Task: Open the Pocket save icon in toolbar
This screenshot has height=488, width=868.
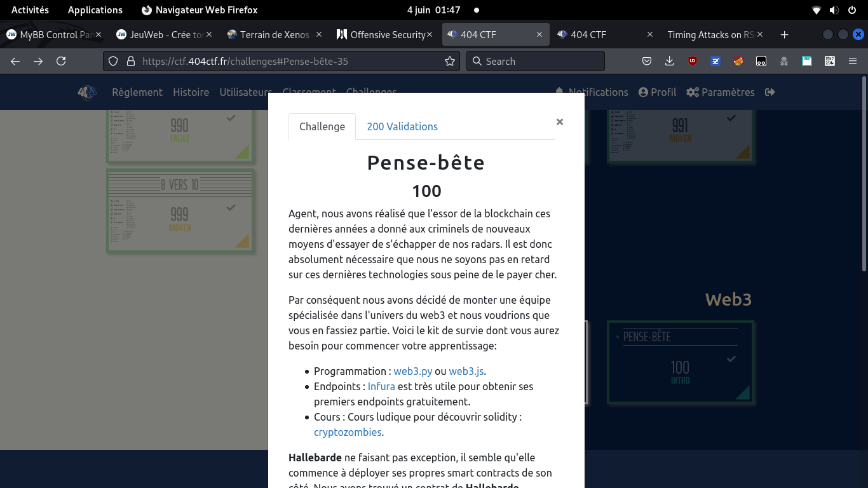Action: coord(647,61)
